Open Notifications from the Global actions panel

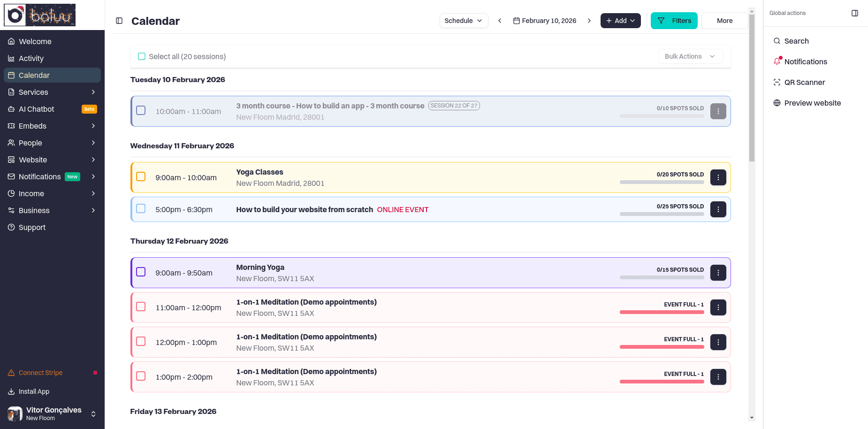point(806,61)
